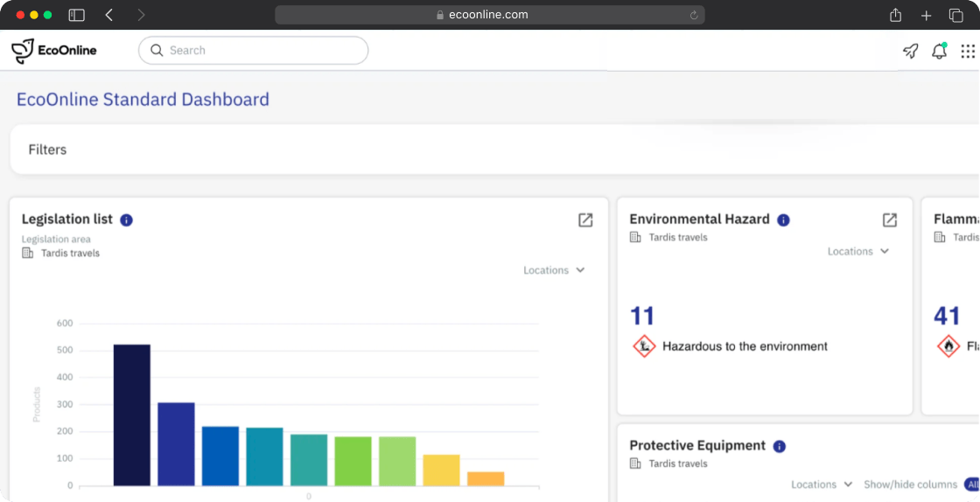The height and width of the screenshot is (502, 980).
Task: Click the environment hazard pictogram
Action: (x=644, y=346)
